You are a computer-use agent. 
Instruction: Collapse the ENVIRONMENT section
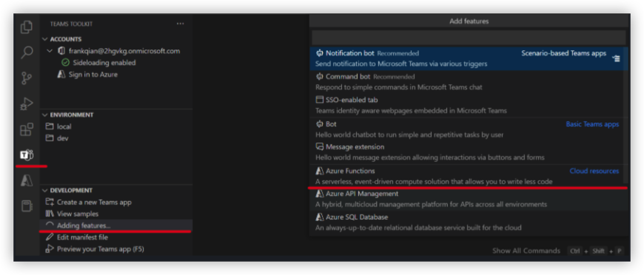pyautogui.click(x=44, y=115)
